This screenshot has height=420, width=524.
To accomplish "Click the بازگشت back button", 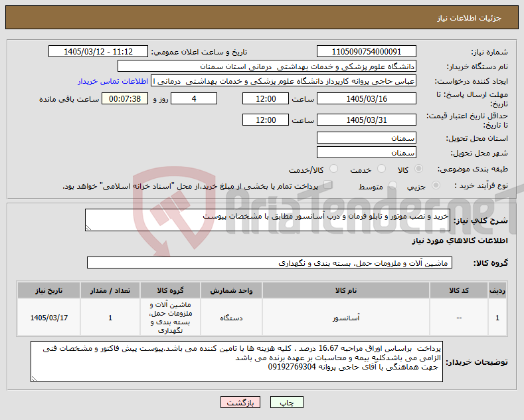I will tap(240, 402).
